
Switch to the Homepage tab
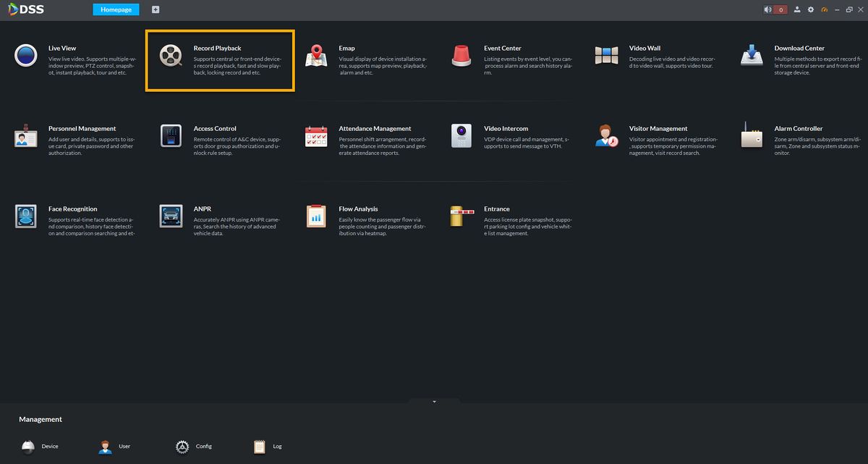click(x=116, y=9)
